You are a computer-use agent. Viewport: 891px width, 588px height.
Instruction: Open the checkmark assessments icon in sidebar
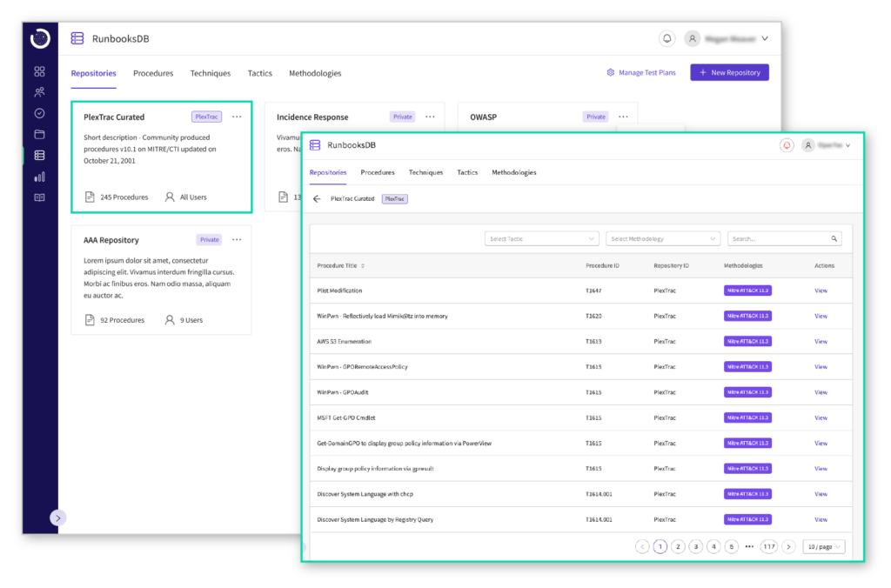click(x=39, y=113)
